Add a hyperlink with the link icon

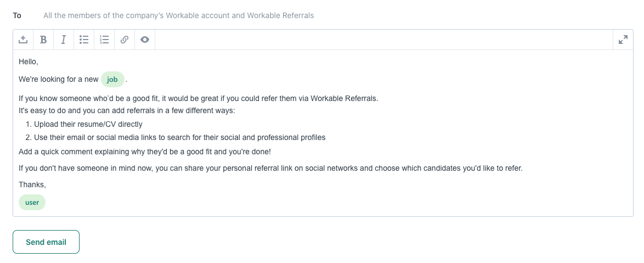125,40
